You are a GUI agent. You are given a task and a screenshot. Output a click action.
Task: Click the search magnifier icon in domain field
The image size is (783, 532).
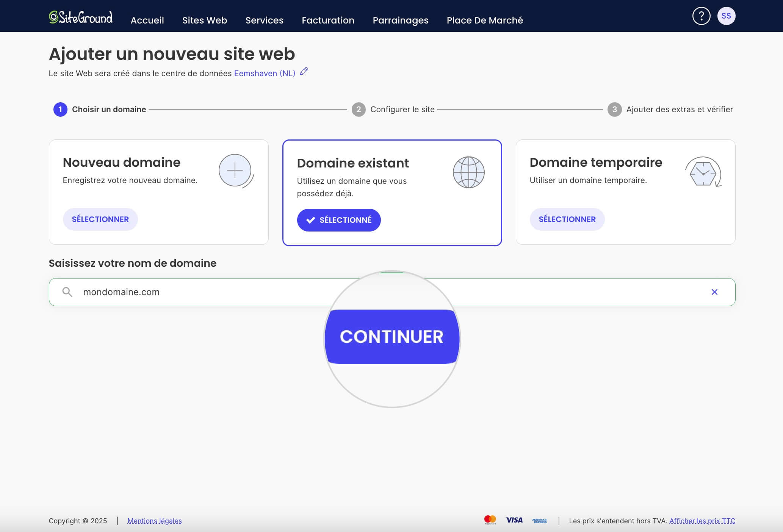click(x=67, y=292)
